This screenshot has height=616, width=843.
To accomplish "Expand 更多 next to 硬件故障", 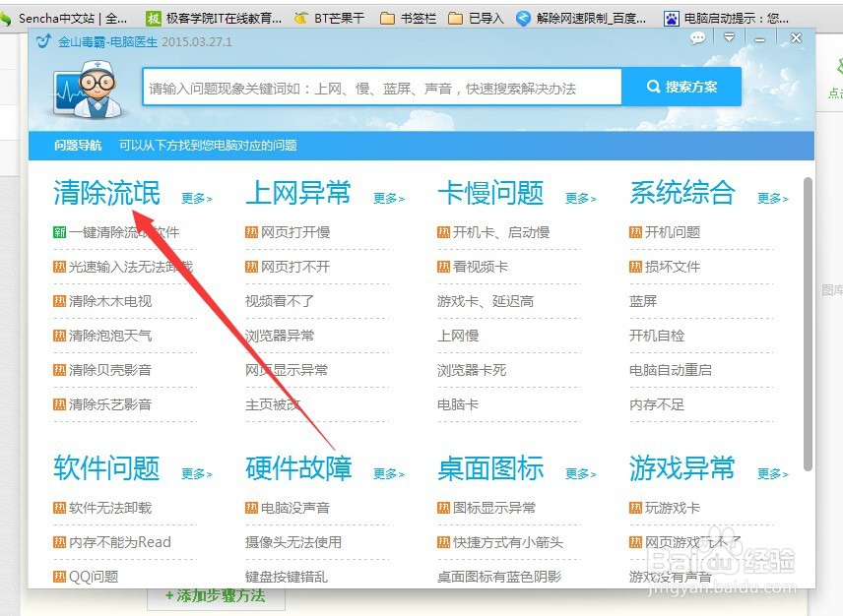I will pyautogui.click(x=387, y=474).
